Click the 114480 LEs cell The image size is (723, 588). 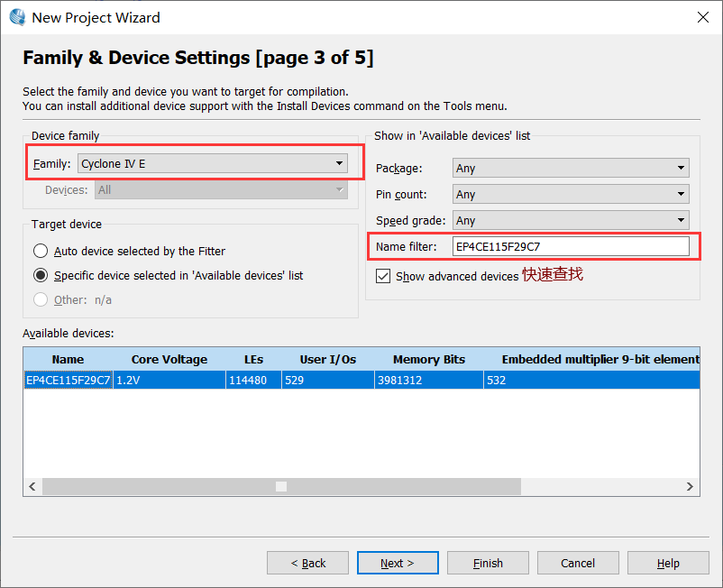tap(253, 380)
